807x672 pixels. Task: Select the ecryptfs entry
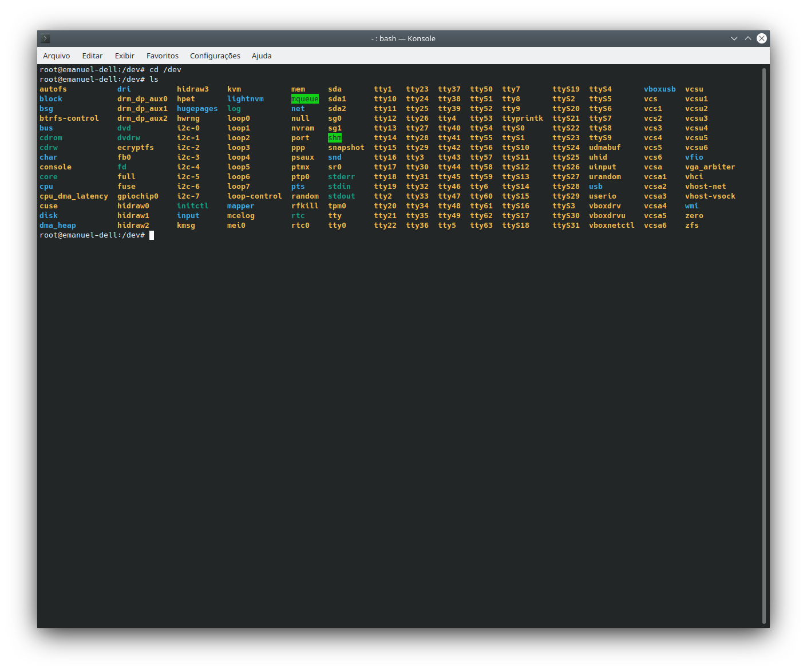coord(136,148)
